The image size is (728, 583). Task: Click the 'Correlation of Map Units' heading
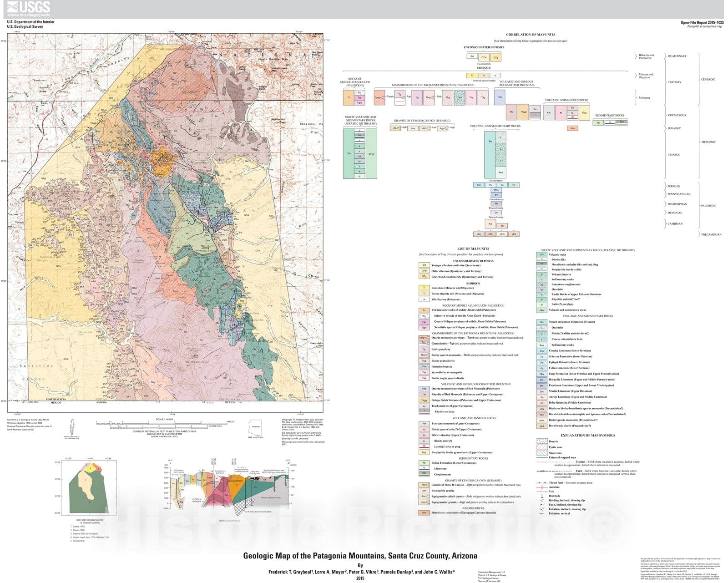click(531, 35)
